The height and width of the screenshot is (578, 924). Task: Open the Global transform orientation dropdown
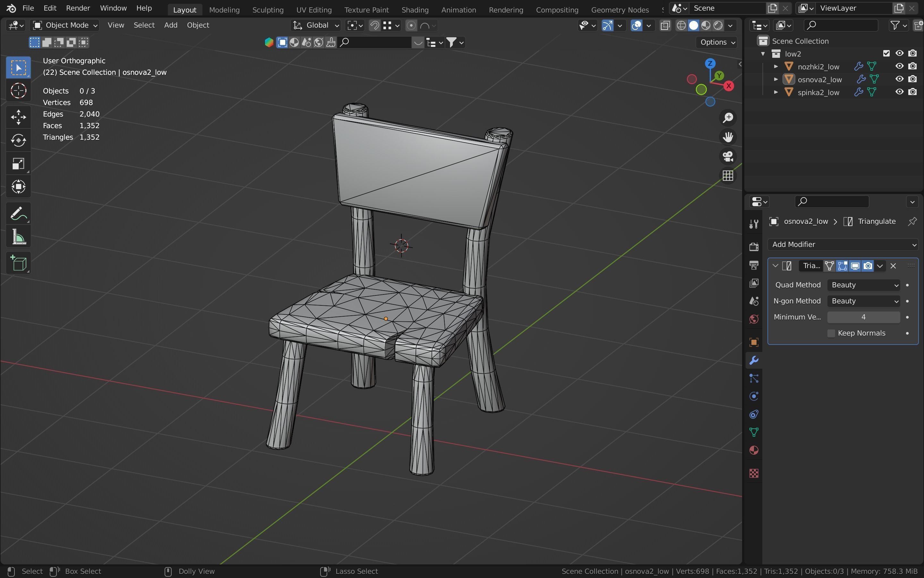[315, 25]
